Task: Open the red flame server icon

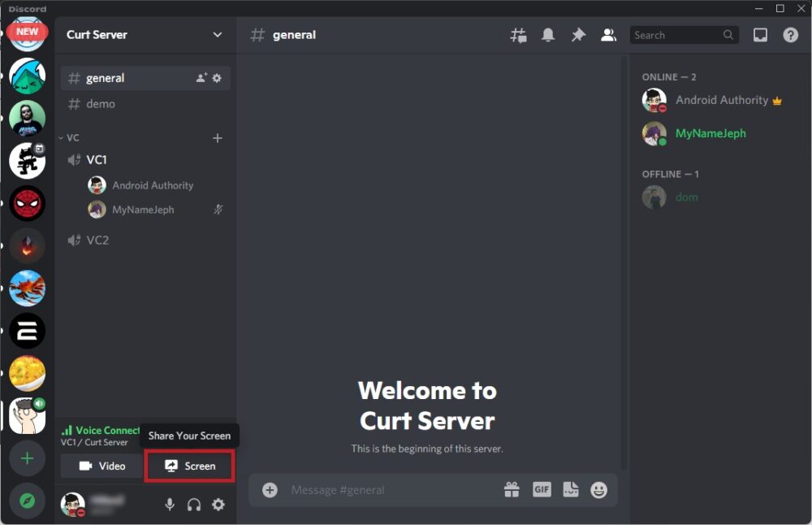Action: pyautogui.click(x=27, y=245)
